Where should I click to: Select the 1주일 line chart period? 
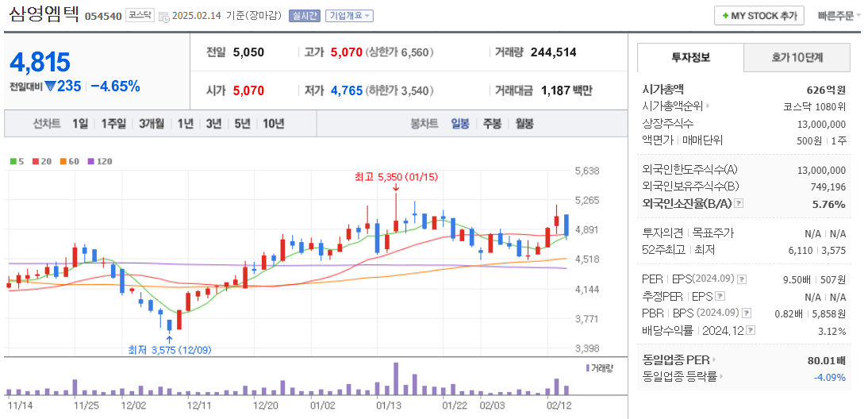click(113, 124)
